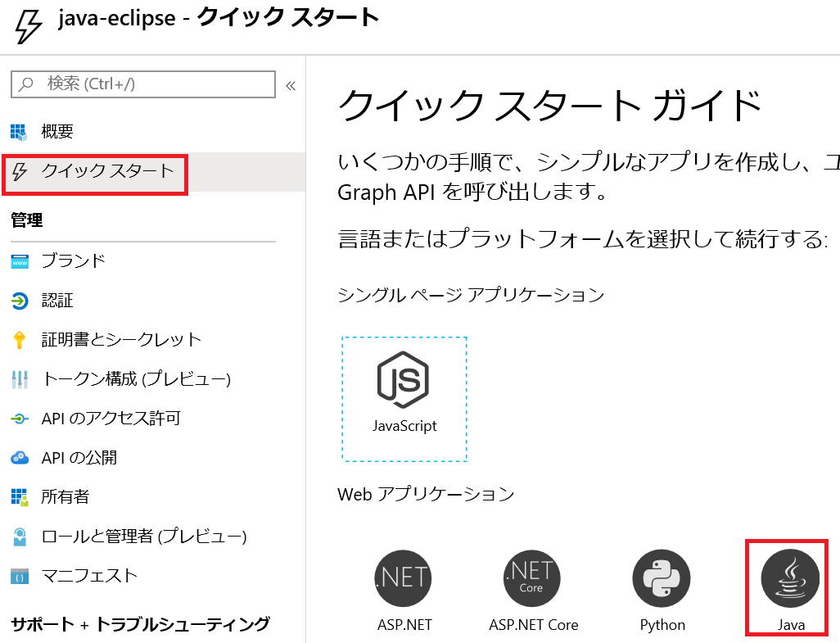This screenshot has height=643, width=840.
Task: Click the lightning bolt icon beside java-eclipse title
Action: pos(29,27)
